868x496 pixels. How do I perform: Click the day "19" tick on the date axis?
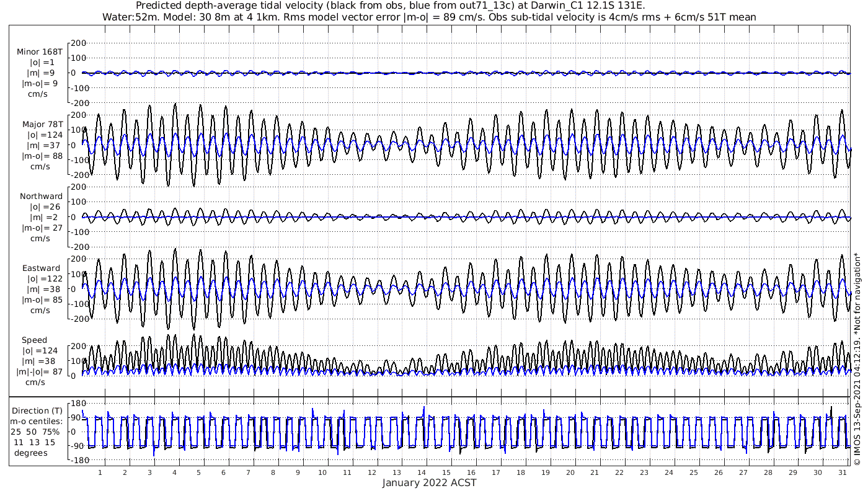[545, 472]
